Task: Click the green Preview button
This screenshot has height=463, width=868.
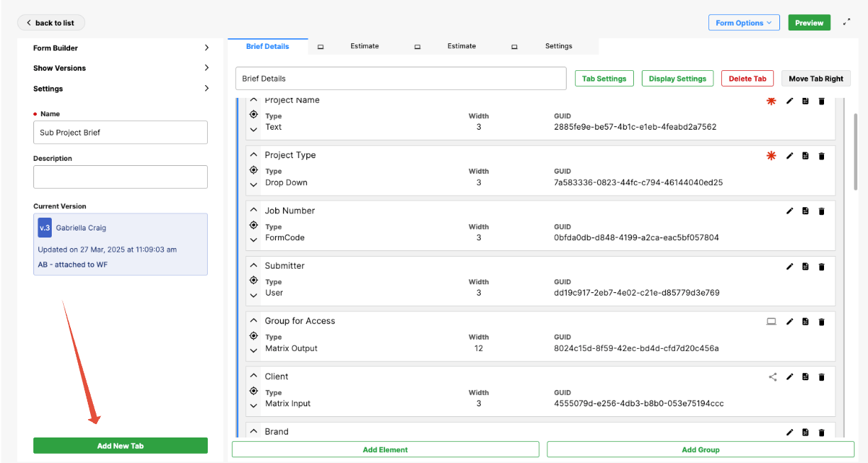Action: 809,23
